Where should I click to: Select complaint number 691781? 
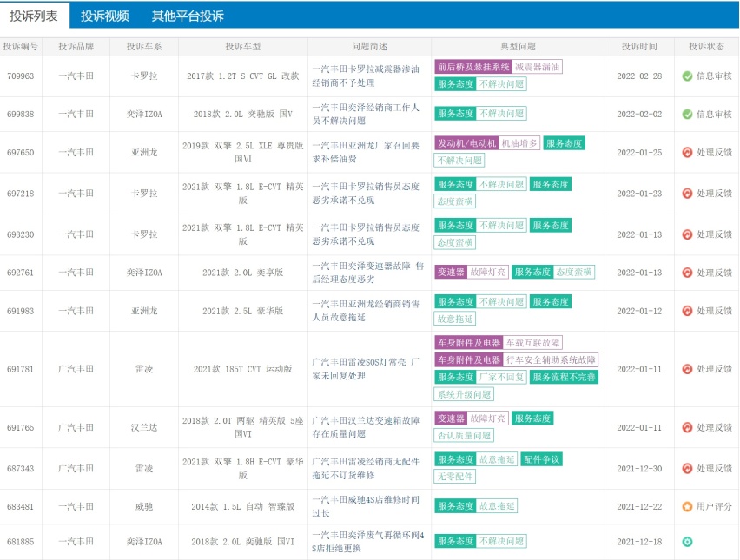(x=20, y=369)
